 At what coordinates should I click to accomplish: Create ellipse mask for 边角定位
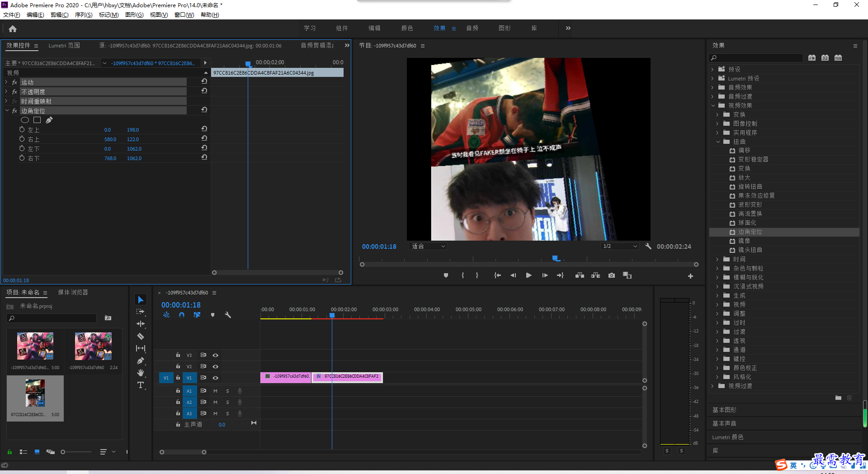(25, 120)
